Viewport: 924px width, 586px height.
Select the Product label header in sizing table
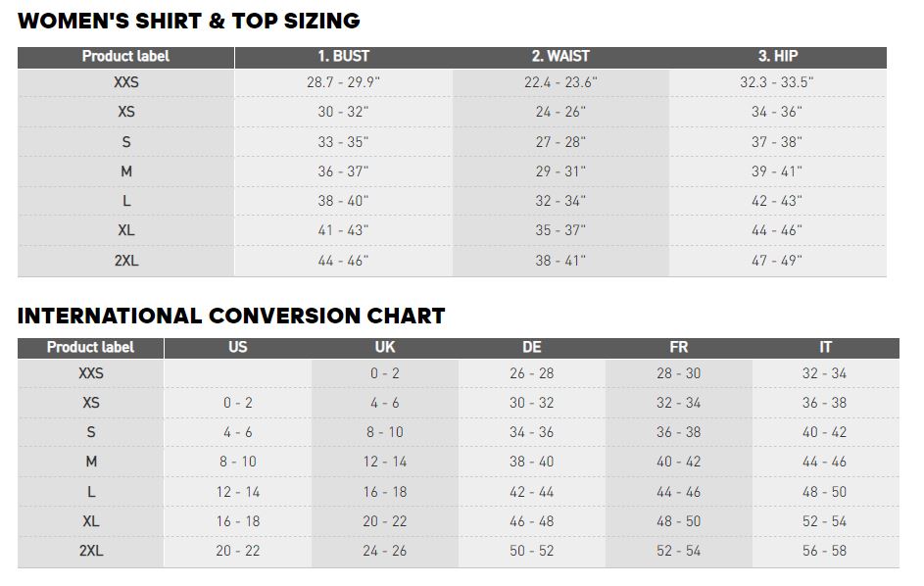(x=125, y=57)
